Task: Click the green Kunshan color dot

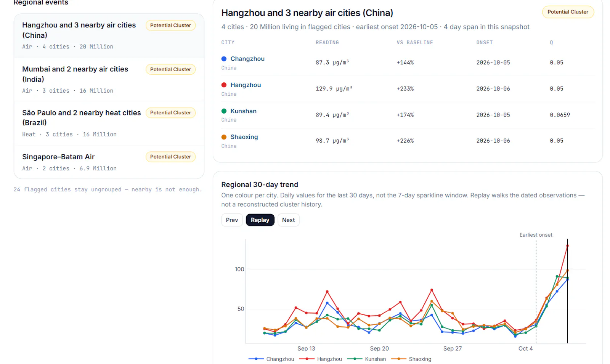Action: click(x=224, y=111)
